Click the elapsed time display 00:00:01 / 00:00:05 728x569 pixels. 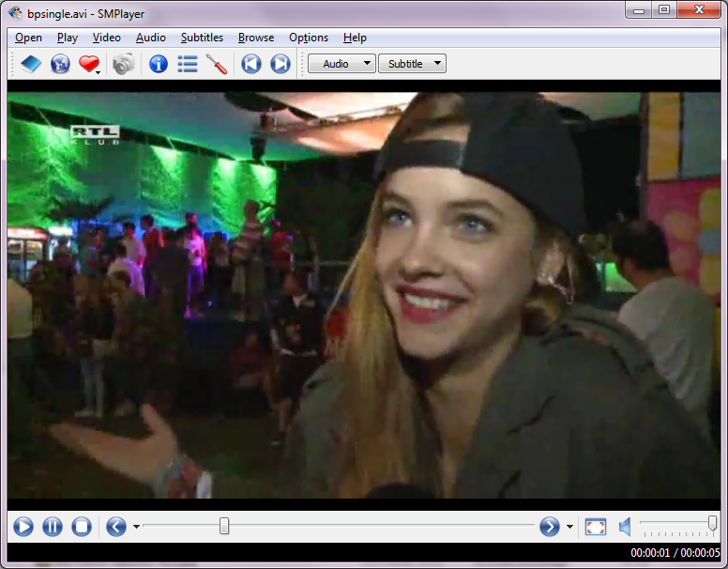pyautogui.click(x=675, y=553)
